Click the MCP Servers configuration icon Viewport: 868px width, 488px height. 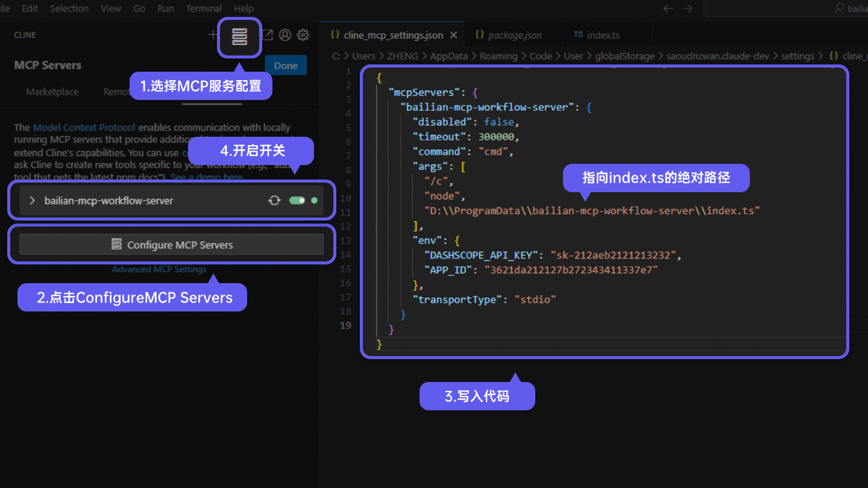click(239, 36)
